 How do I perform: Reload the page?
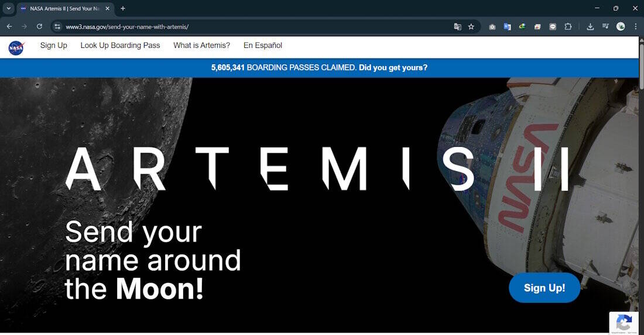click(39, 26)
